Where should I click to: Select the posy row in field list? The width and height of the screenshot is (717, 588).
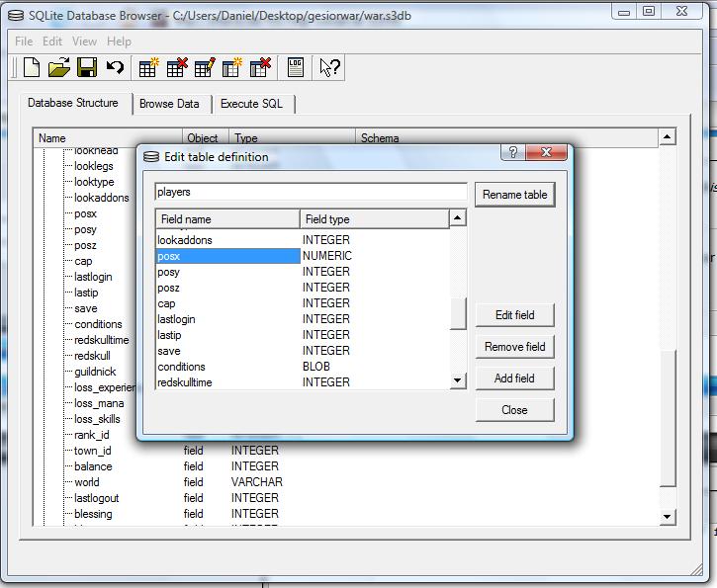pos(303,272)
